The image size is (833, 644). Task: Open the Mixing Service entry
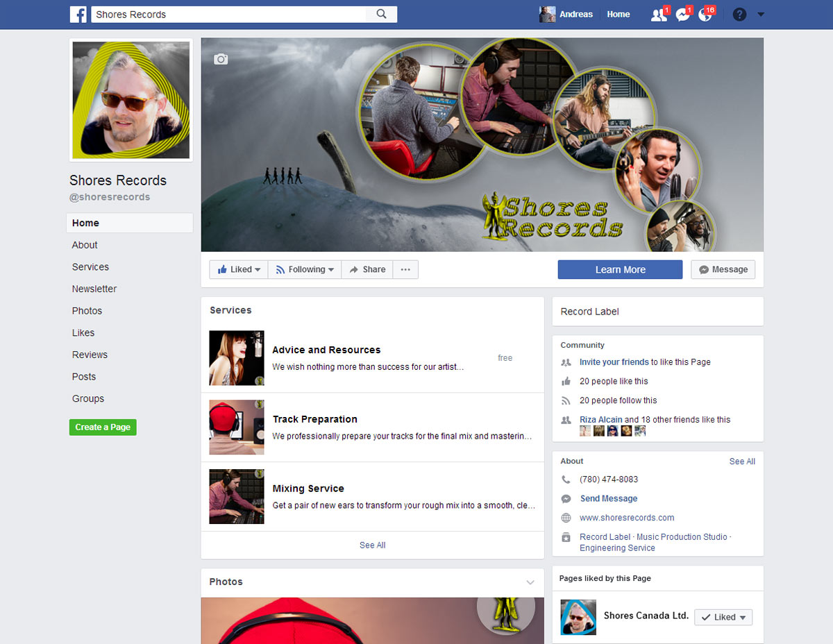(308, 489)
